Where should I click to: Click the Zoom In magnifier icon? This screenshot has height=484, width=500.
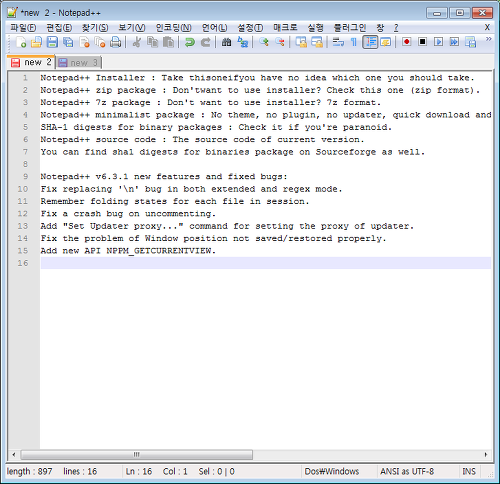pos(264,42)
